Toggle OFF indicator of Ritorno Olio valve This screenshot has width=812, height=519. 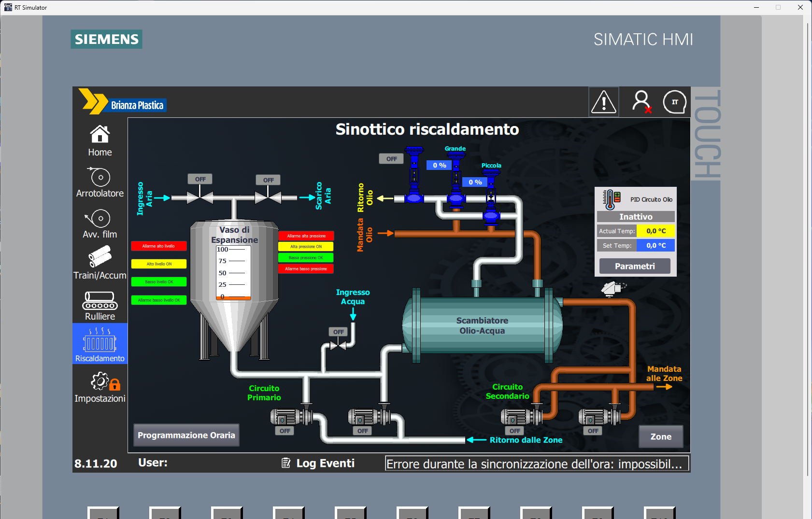pos(392,159)
